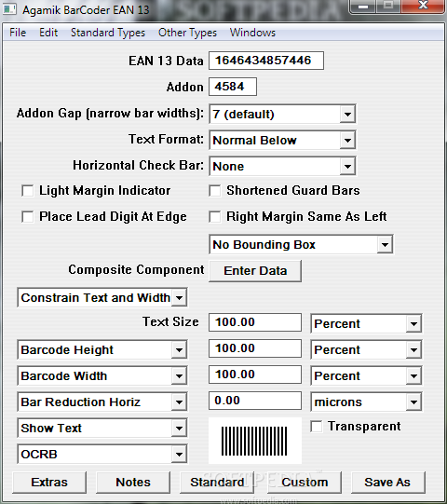
Task: Open the Barcode Height property dropdown
Action: pos(102,349)
